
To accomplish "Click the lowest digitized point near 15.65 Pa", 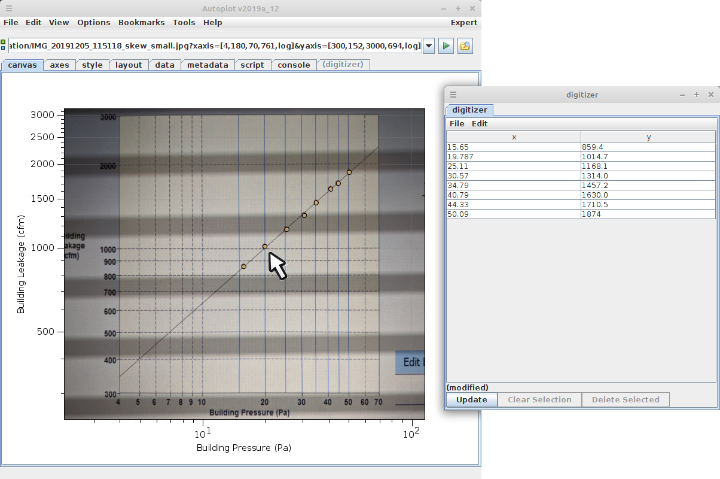I will pyautogui.click(x=244, y=266).
